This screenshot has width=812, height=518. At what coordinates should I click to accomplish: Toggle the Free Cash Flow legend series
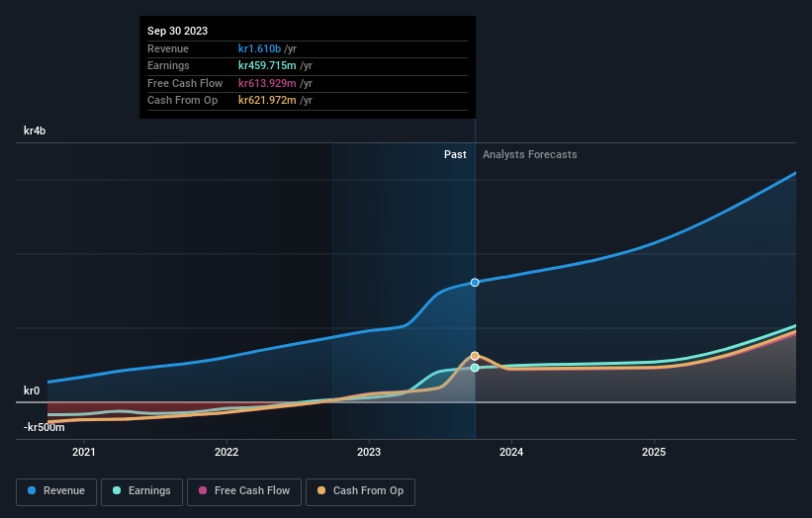click(244, 491)
